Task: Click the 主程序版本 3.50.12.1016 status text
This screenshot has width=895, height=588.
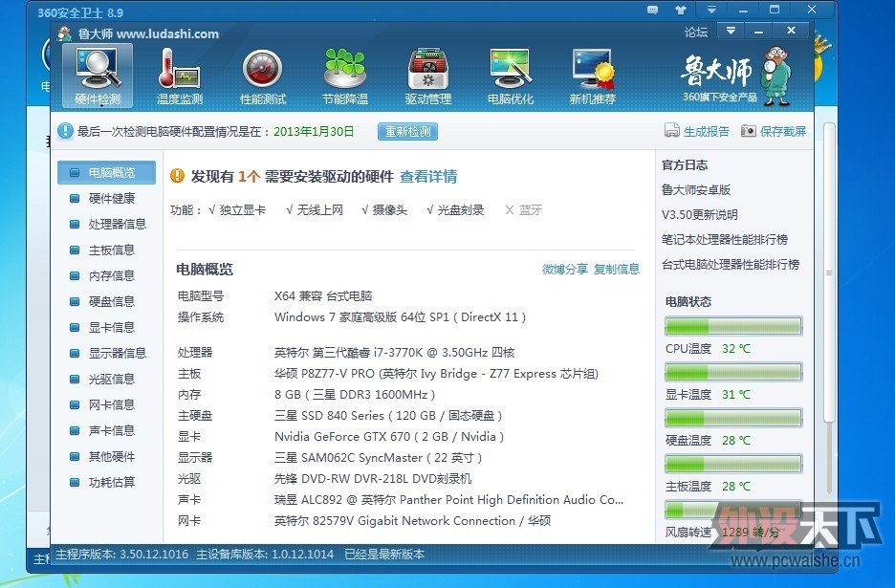Action: (121, 555)
